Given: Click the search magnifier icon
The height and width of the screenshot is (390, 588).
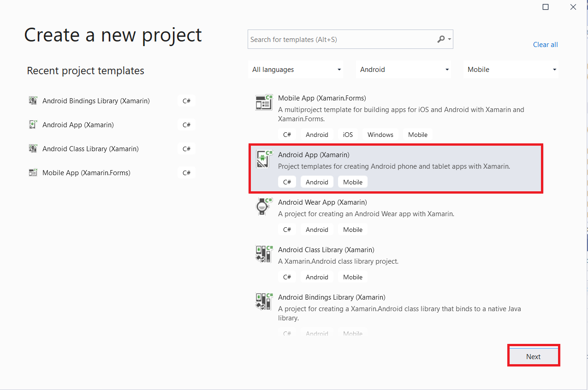Looking at the screenshot, I should [441, 39].
